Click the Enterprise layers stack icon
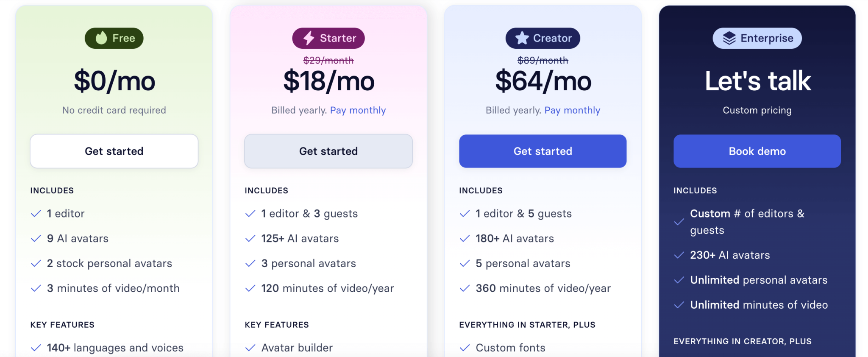The height and width of the screenshot is (357, 868). tap(729, 38)
